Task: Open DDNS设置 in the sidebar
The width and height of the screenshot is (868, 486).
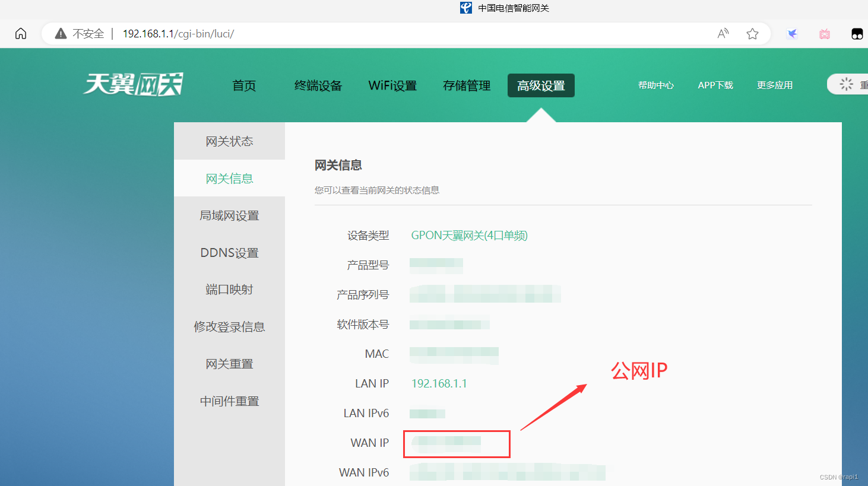Action: [x=229, y=253]
